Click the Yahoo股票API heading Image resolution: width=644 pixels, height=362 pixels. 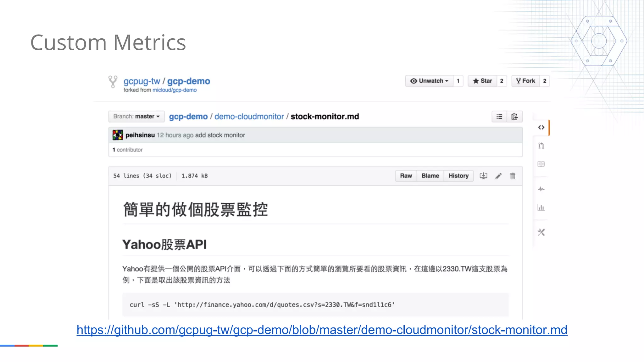[x=164, y=244]
